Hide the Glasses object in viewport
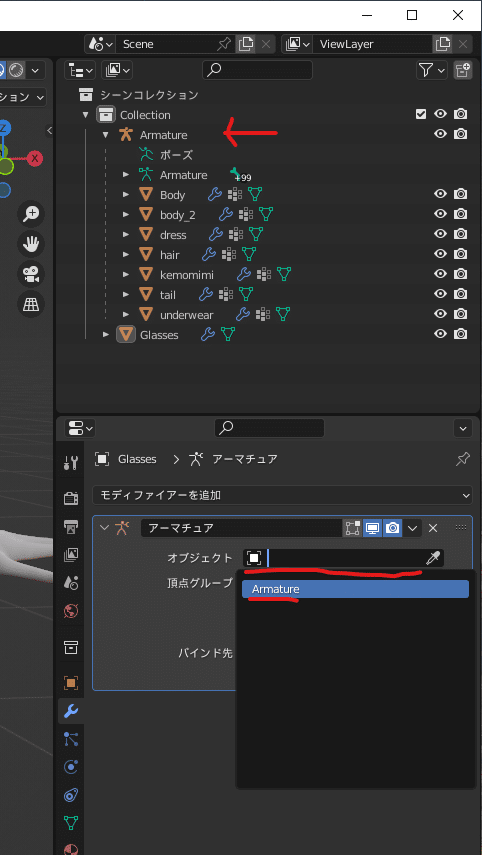The image size is (482, 855). click(x=440, y=334)
